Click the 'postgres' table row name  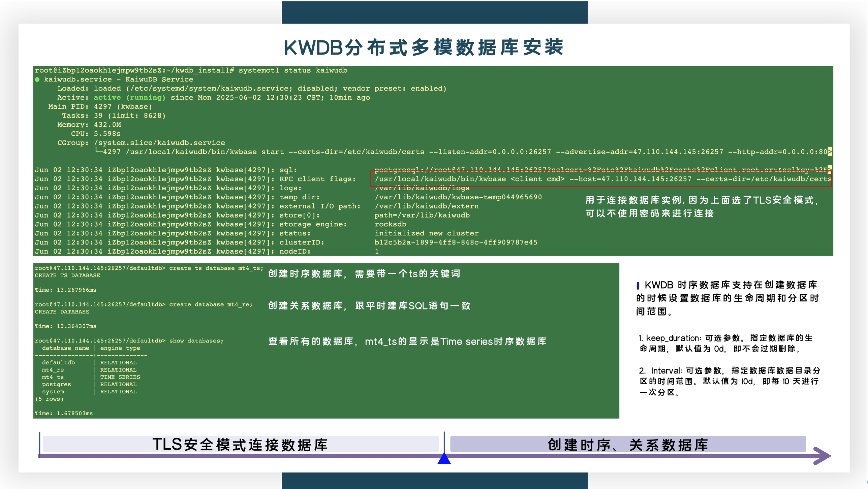pos(56,385)
